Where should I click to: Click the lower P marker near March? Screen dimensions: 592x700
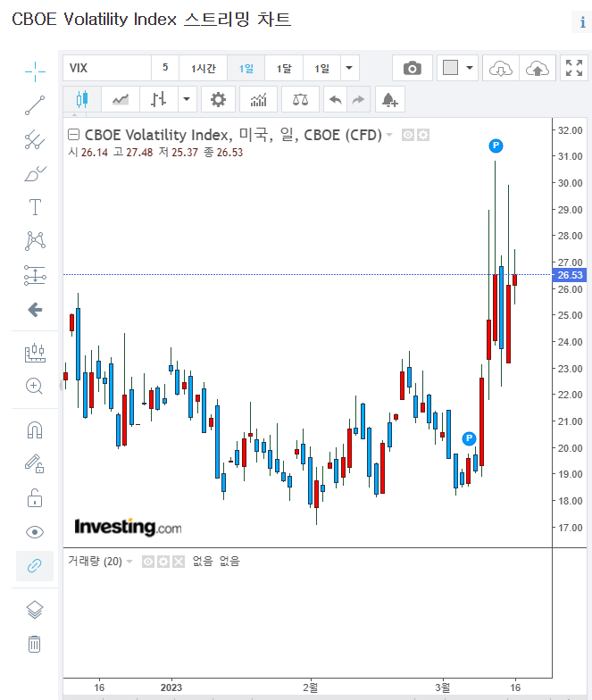point(469,438)
